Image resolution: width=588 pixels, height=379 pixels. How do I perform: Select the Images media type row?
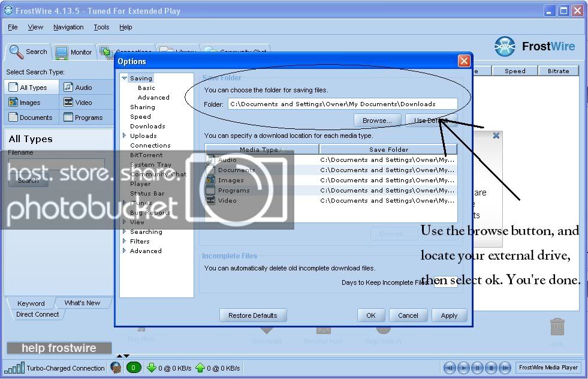(x=331, y=180)
